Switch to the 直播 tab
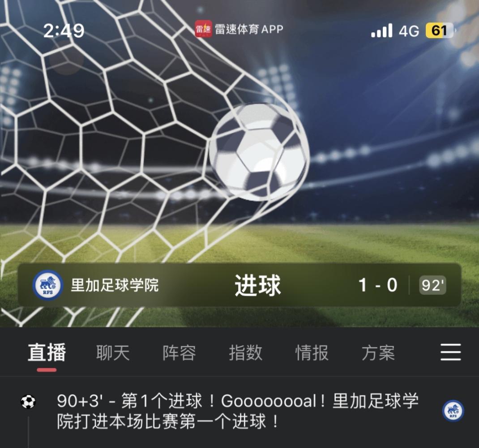This screenshot has height=448, width=479. 47,352
